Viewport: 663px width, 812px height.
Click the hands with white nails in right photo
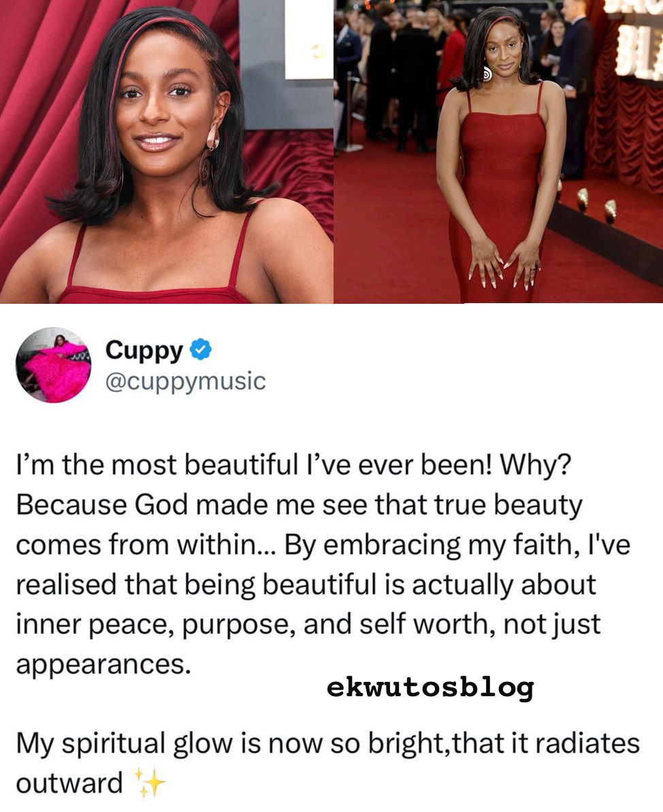(504, 263)
